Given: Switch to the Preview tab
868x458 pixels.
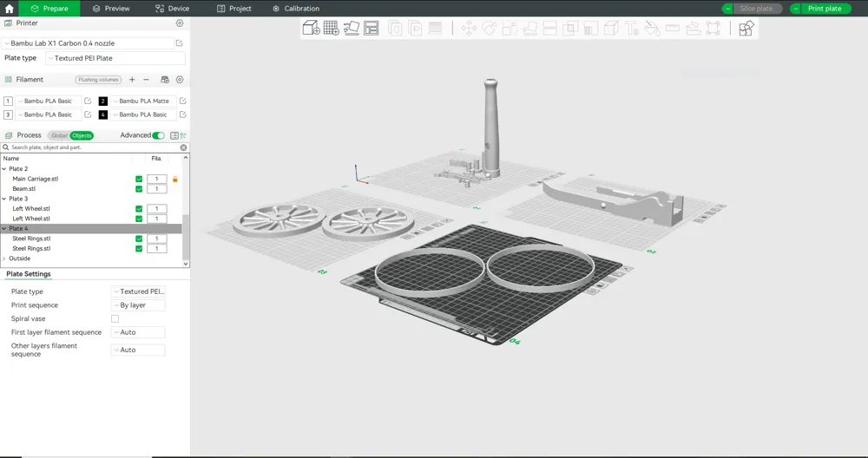Looking at the screenshot, I should 111,9.
